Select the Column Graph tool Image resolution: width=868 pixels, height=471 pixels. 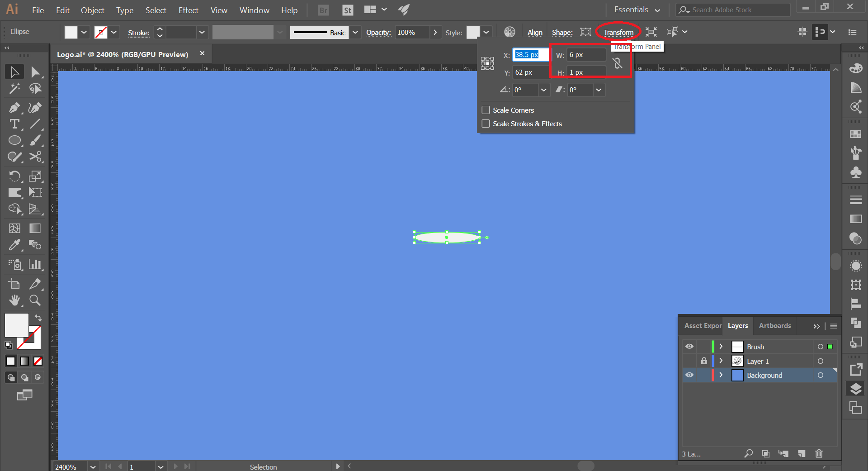click(35, 264)
